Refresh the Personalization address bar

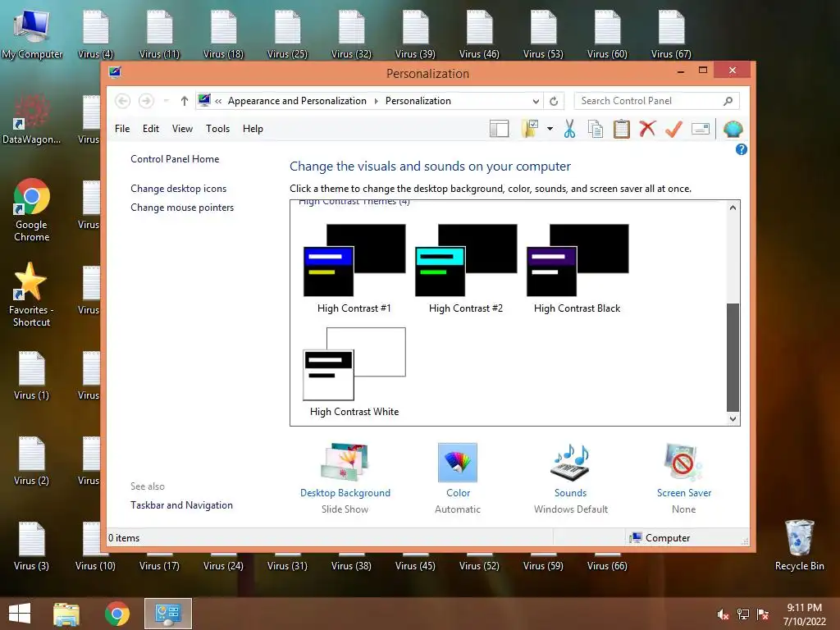click(x=554, y=101)
